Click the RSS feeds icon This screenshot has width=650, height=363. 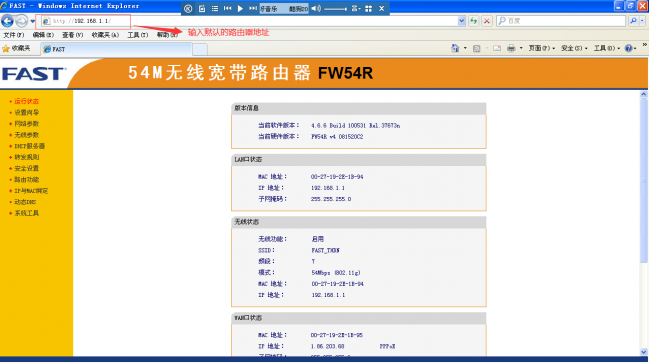tap(477, 48)
